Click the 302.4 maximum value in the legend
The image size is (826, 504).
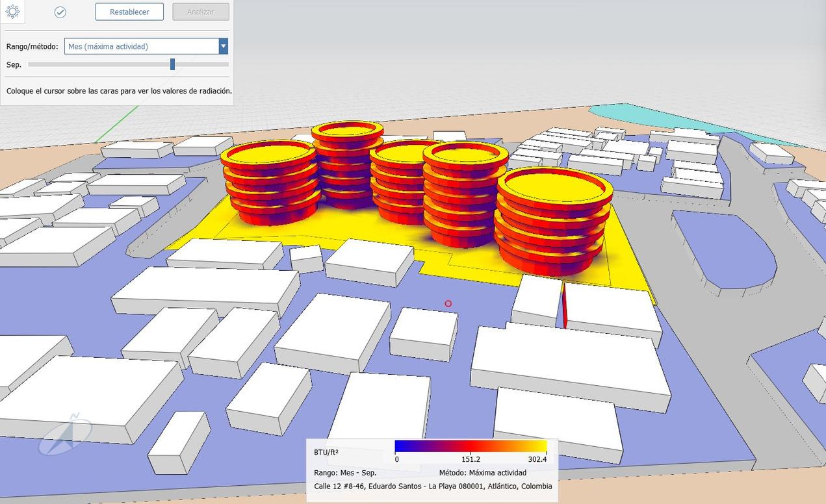pos(537,459)
